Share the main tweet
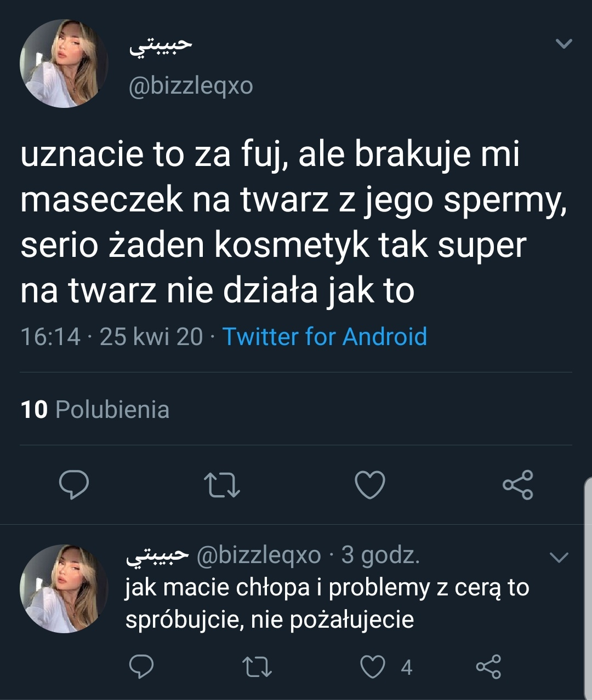592x700 pixels. 518,485
